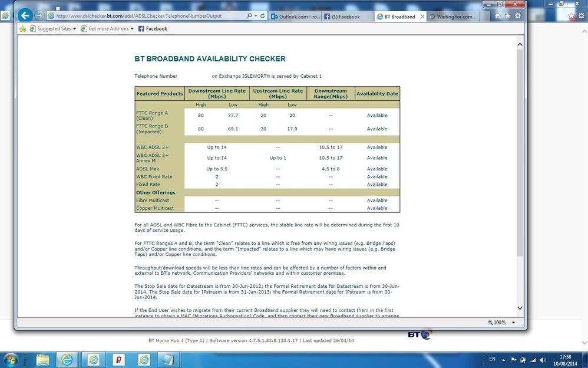Click the 100% zoom level button

tap(497, 322)
